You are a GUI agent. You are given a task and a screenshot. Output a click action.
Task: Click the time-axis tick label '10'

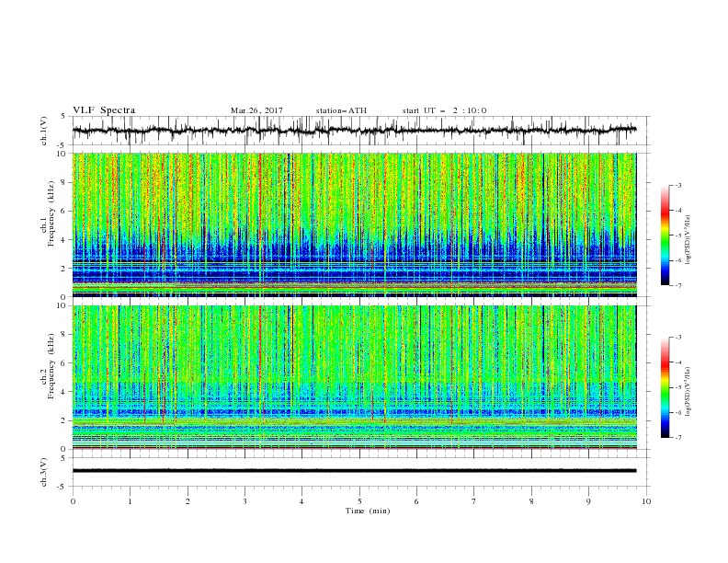(x=646, y=501)
